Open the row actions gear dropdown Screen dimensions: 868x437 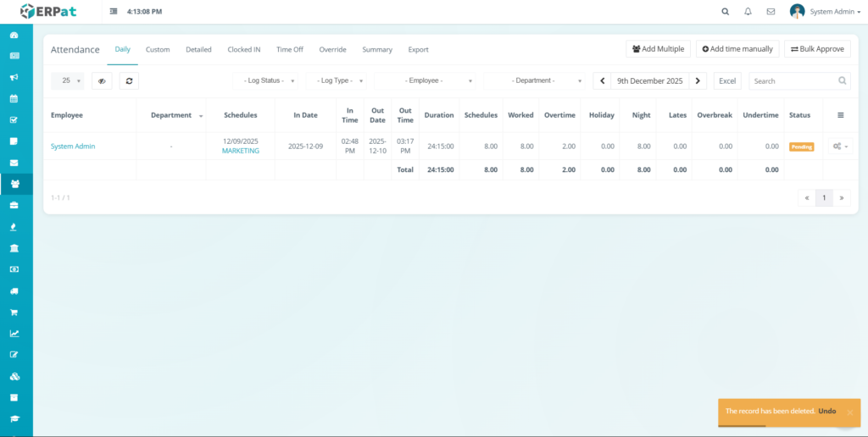click(840, 147)
